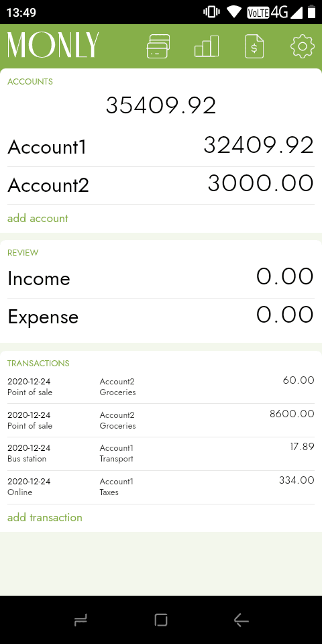The image size is (322, 644).
Task: Open the bar chart statistics icon
Action: pyautogui.click(x=207, y=46)
